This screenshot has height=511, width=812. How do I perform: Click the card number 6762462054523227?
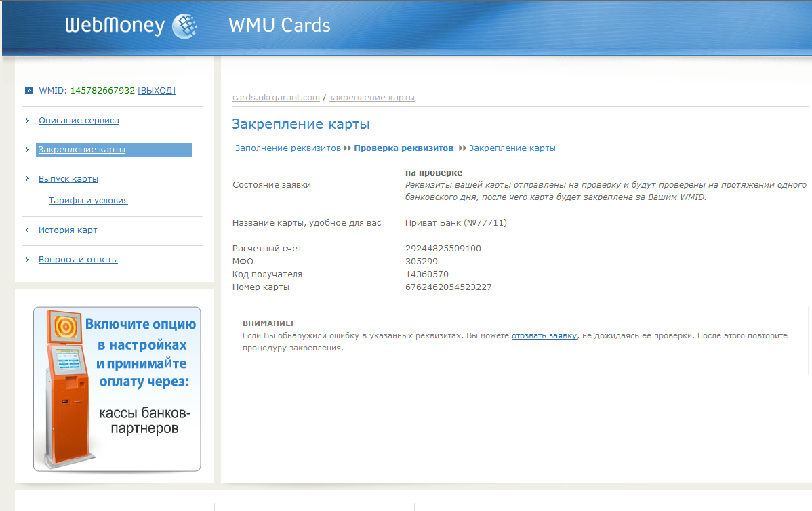pyautogui.click(x=449, y=287)
